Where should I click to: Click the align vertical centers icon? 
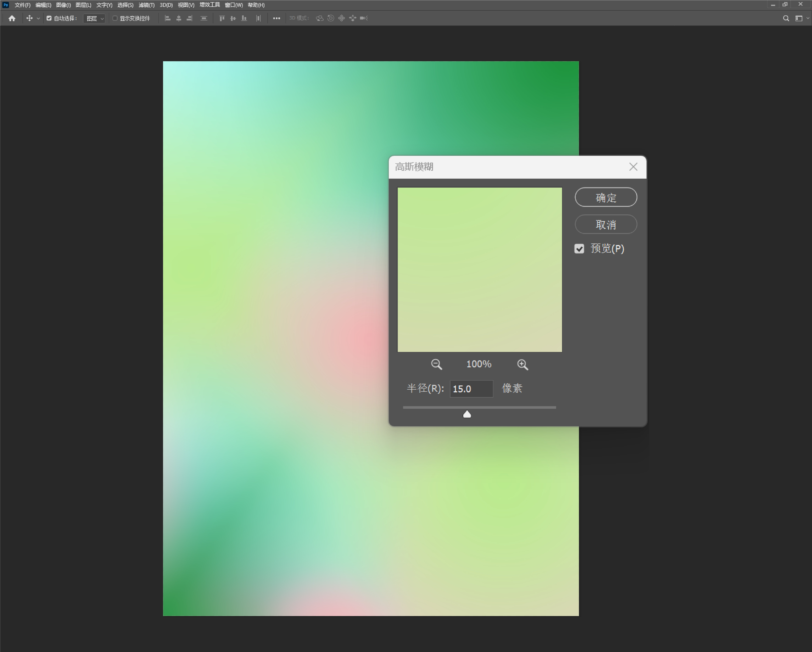[233, 18]
